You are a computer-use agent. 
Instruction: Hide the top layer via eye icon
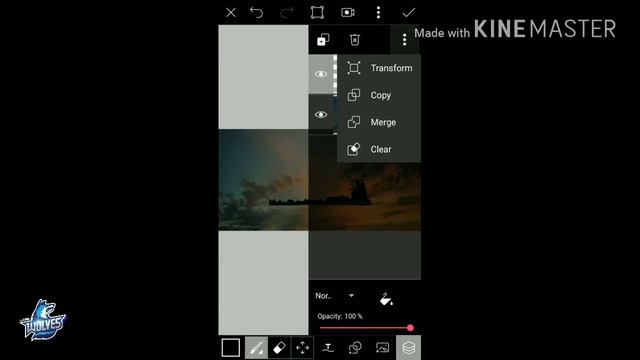tap(321, 74)
